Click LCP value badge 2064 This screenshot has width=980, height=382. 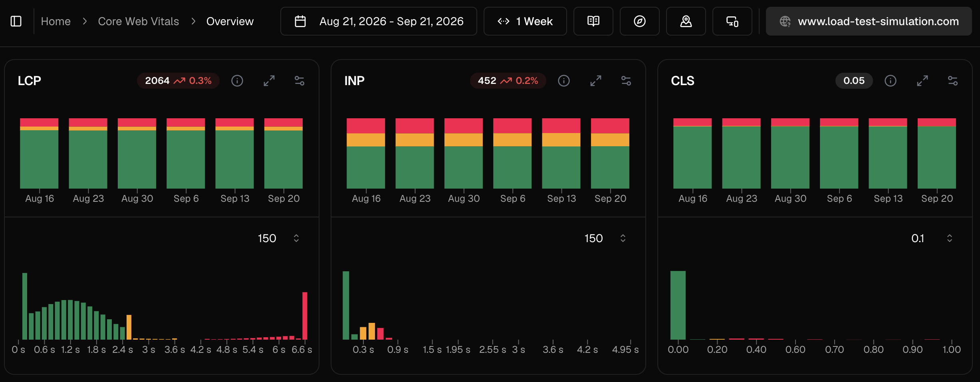click(178, 81)
